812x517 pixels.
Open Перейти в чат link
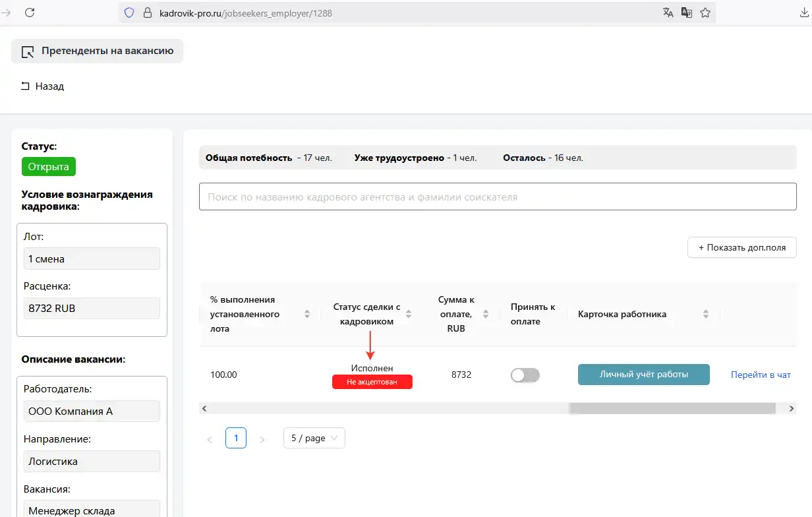pos(760,375)
